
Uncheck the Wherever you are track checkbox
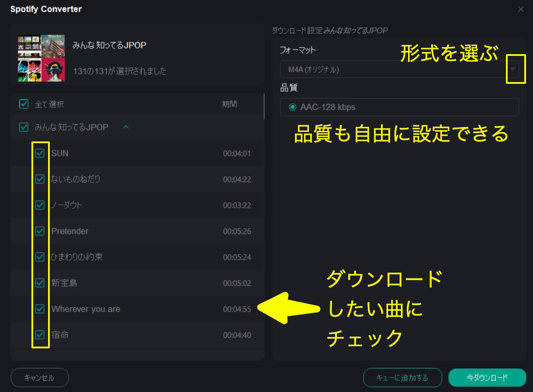pos(40,309)
